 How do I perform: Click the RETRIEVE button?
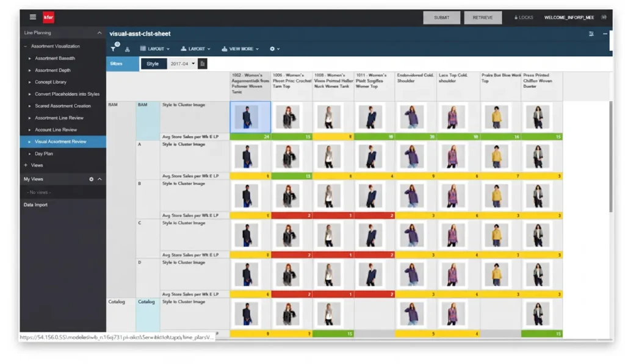[x=483, y=18]
